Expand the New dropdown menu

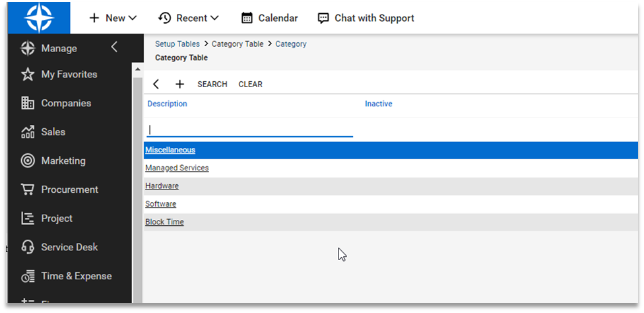click(113, 18)
